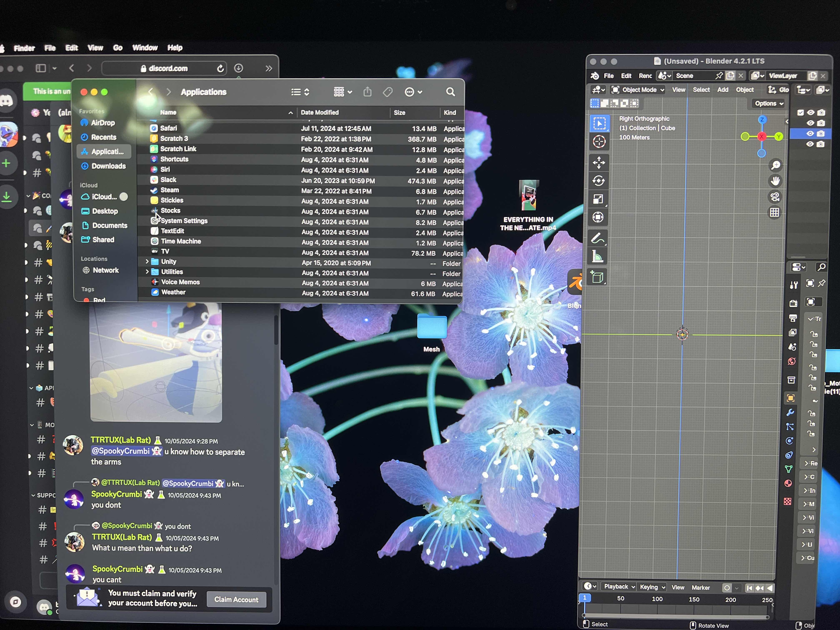Viewport: 840px width, 630px height.
Task: Open the Physics properties tab
Action: (790, 441)
